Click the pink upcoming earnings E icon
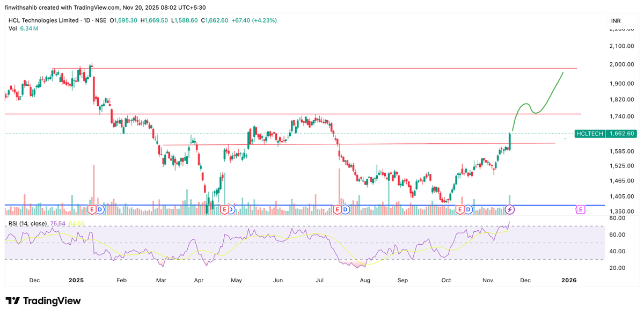 click(x=581, y=209)
